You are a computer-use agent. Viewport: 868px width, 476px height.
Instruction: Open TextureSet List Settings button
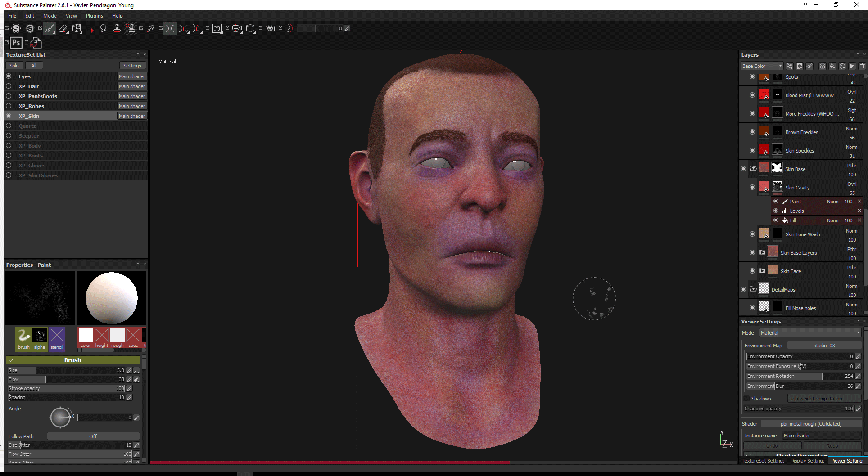(132, 66)
